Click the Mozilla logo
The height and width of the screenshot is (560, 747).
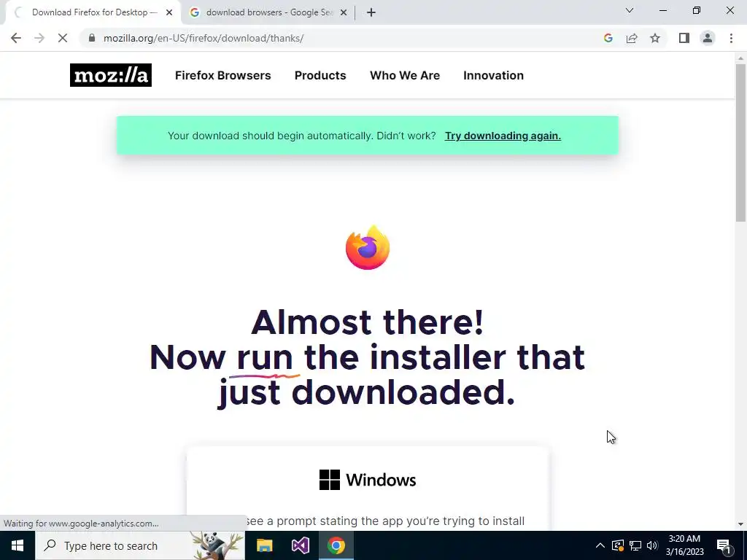pyautogui.click(x=111, y=75)
